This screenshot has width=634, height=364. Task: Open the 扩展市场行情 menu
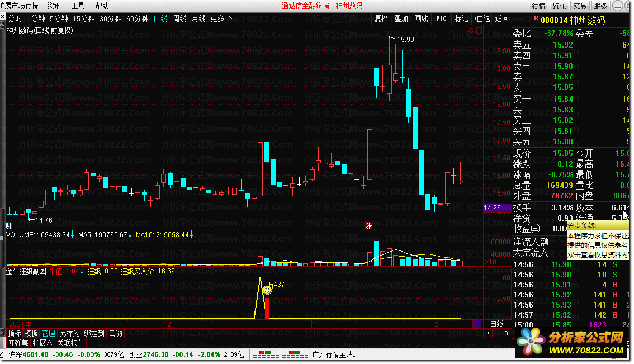(19, 6)
